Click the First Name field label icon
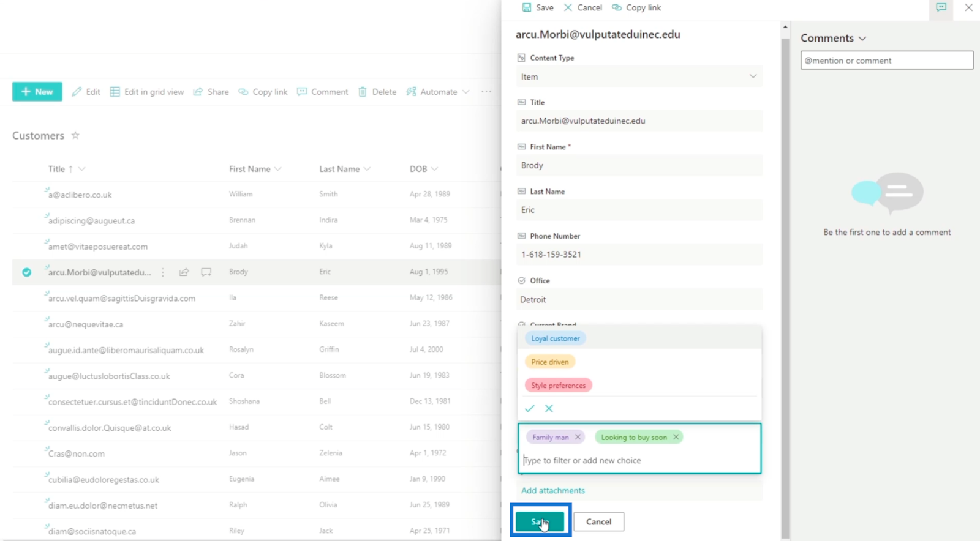 point(521,147)
